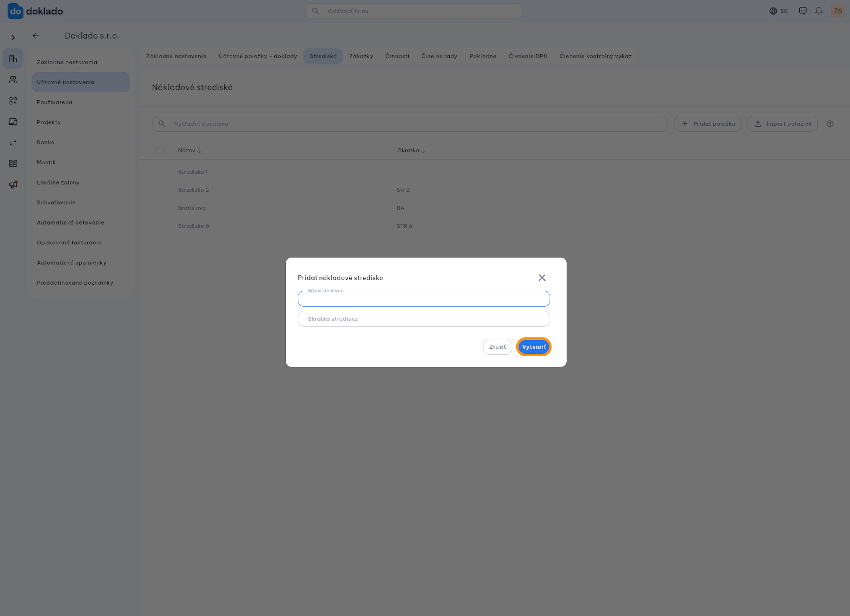Screen dimensions: 850x616
Task: Click the Vyhľadať firmu search field
Action: [414, 11]
